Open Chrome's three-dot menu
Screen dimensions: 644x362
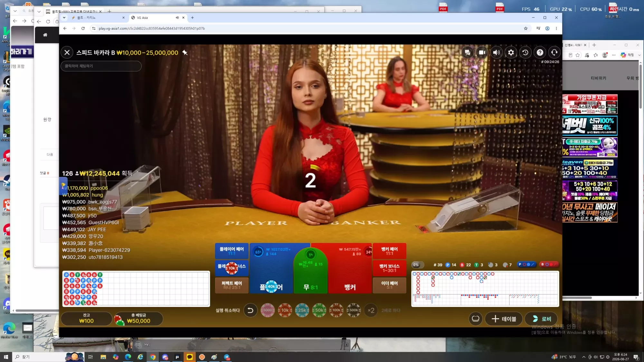[556, 28]
